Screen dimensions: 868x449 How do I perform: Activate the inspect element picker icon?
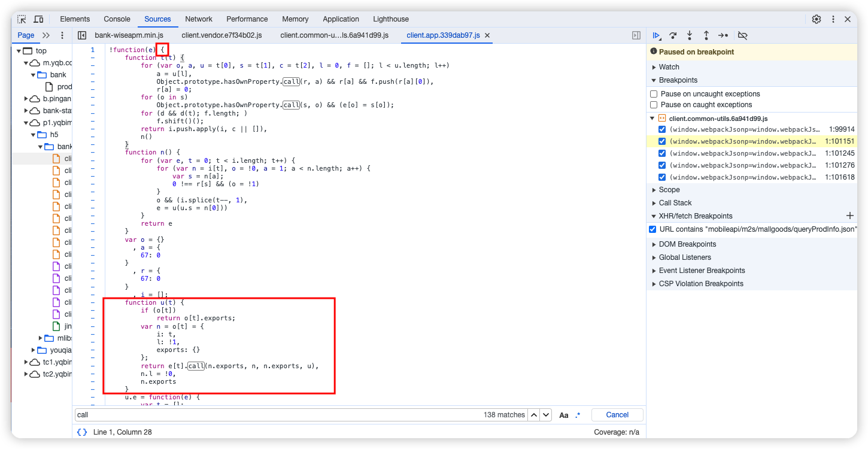pos(22,19)
